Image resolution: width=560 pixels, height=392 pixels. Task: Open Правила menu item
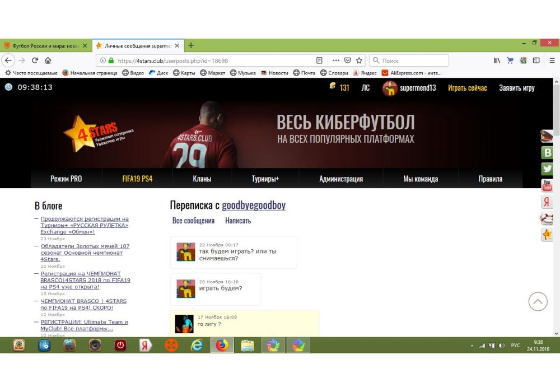491,179
